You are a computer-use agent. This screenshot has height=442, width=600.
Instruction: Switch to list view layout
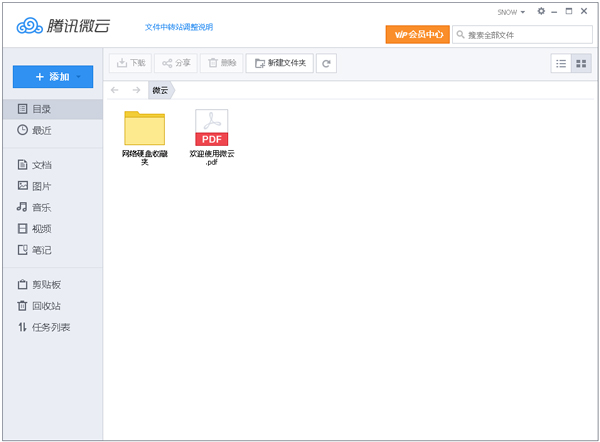tap(561, 63)
